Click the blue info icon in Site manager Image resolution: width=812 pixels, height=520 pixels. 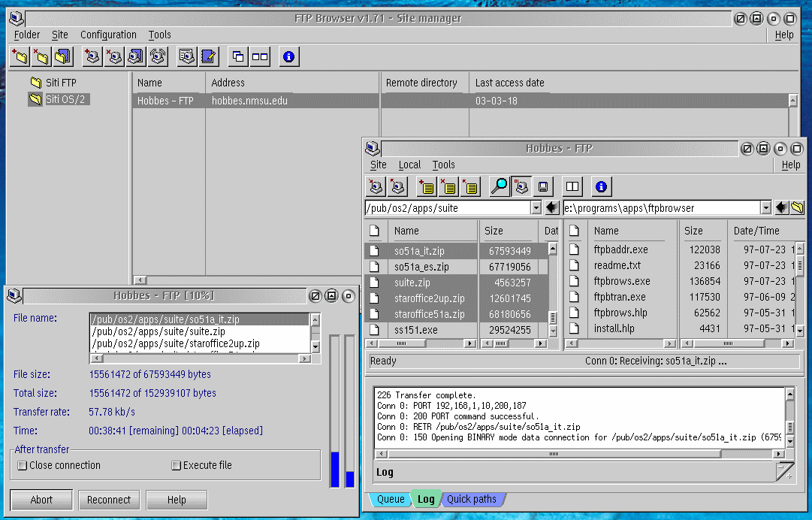[289, 56]
